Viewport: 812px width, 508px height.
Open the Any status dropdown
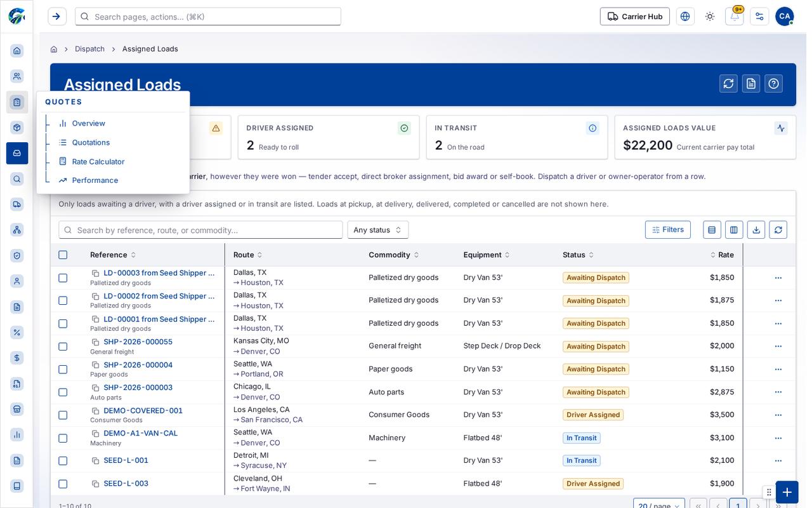coord(378,230)
